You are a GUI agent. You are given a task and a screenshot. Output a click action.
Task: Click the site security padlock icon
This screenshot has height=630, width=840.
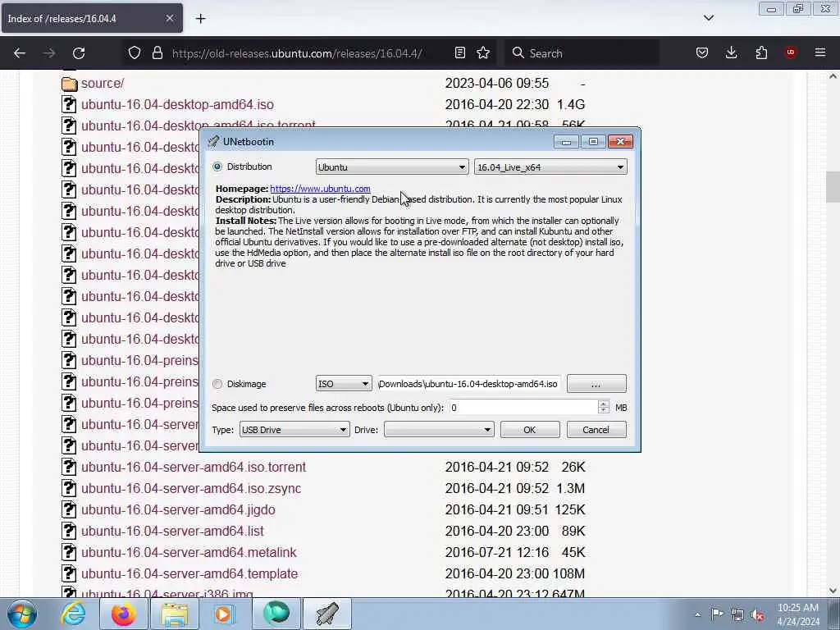pyautogui.click(x=157, y=53)
